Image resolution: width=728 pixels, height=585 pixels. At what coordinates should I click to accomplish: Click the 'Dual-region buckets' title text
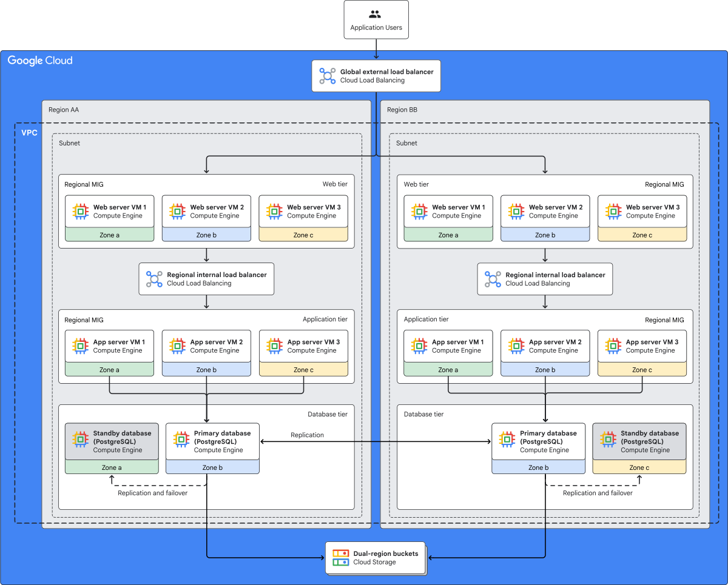(x=386, y=553)
